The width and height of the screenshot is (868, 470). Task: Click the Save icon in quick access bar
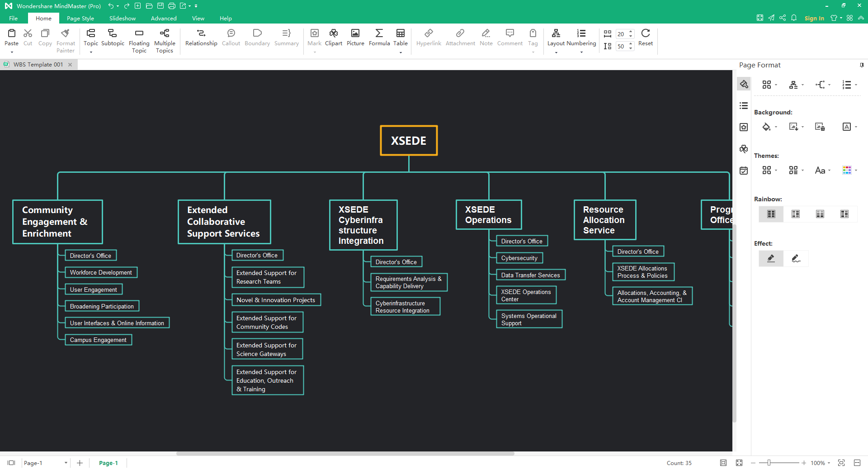160,6
